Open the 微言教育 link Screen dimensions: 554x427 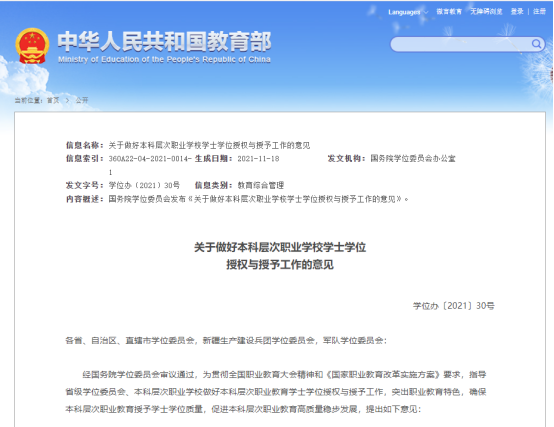point(449,12)
